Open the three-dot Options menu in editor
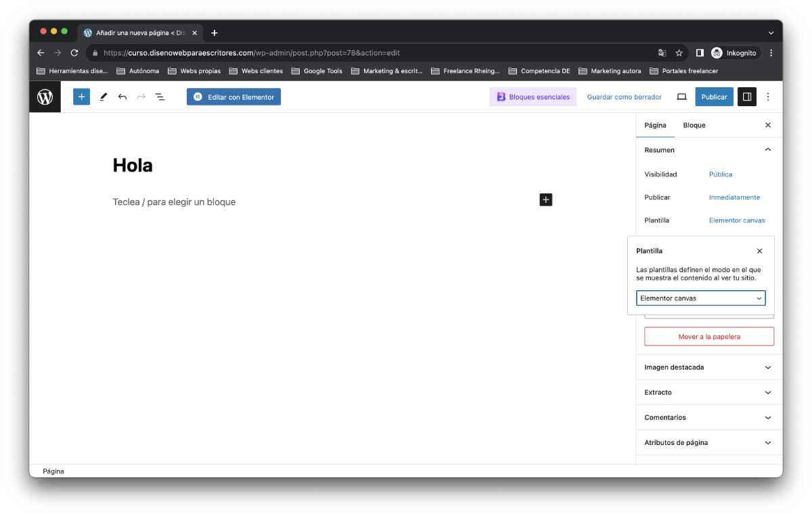The height and width of the screenshot is (516, 812). (x=768, y=97)
